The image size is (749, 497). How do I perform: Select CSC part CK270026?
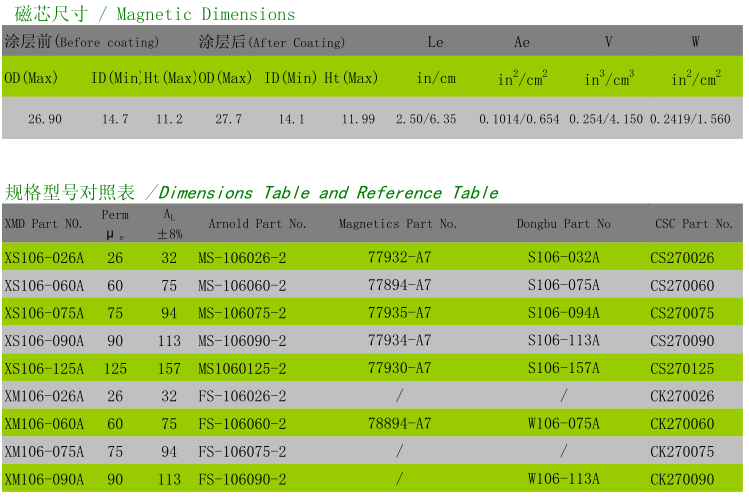pyautogui.click(x=682, y=396)
